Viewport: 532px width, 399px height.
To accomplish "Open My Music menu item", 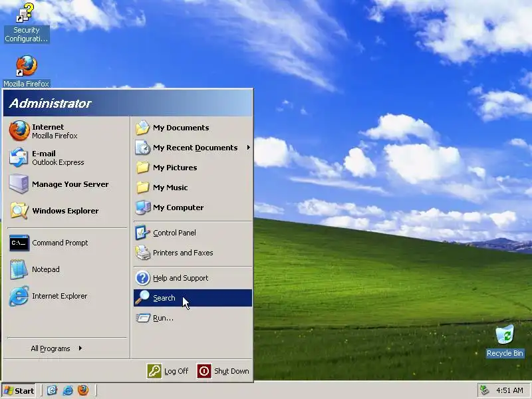I will [193, 188].
